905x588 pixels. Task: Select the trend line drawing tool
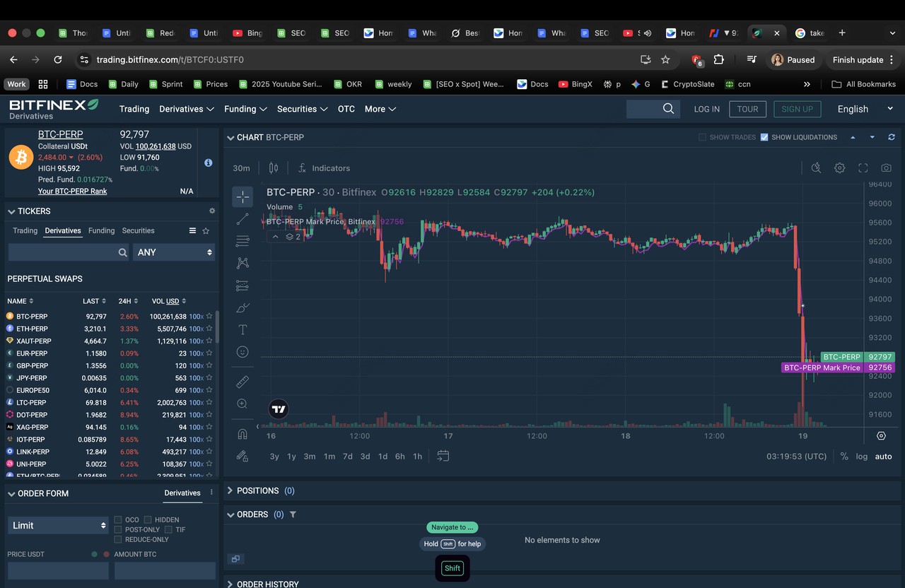coord(243,219)
